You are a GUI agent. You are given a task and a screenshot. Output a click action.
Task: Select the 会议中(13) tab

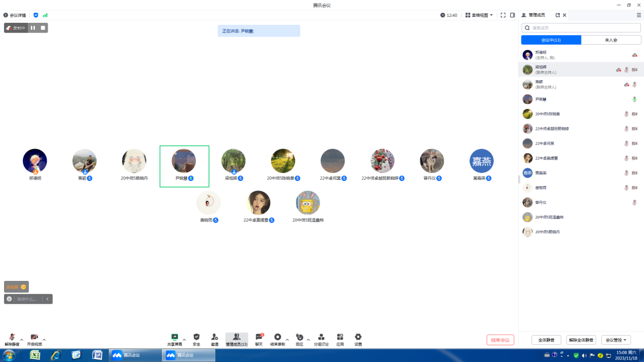coord(551,40)
